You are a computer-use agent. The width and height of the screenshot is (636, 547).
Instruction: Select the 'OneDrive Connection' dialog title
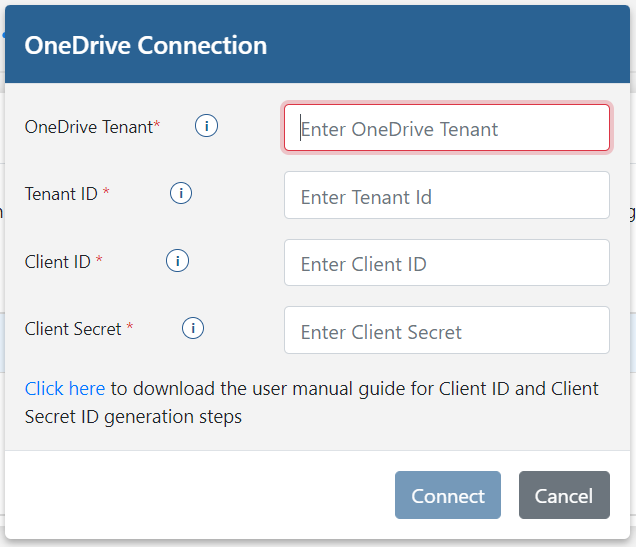click(x=146, y=45)
